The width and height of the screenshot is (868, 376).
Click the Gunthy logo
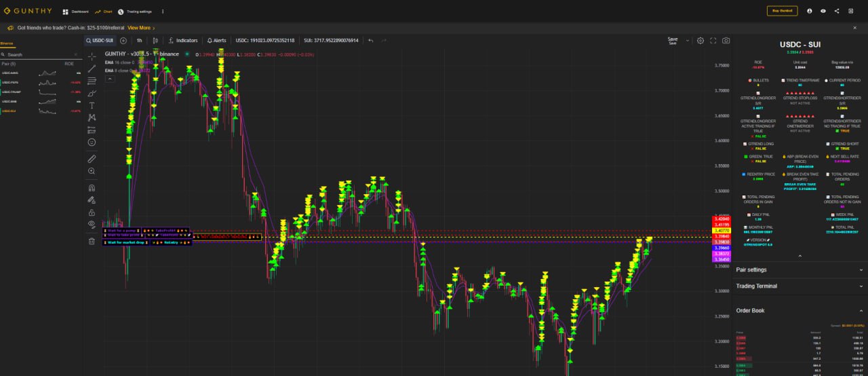pos(28,11)
